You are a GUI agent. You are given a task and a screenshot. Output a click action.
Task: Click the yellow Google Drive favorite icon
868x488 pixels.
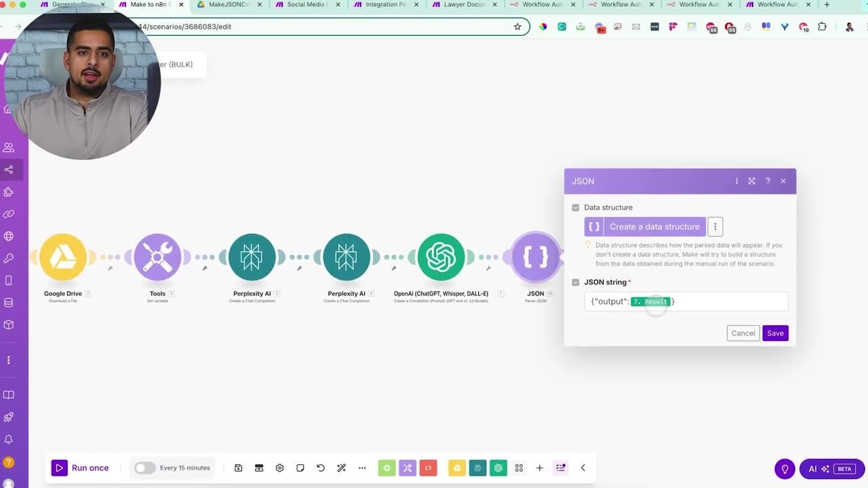457,468
